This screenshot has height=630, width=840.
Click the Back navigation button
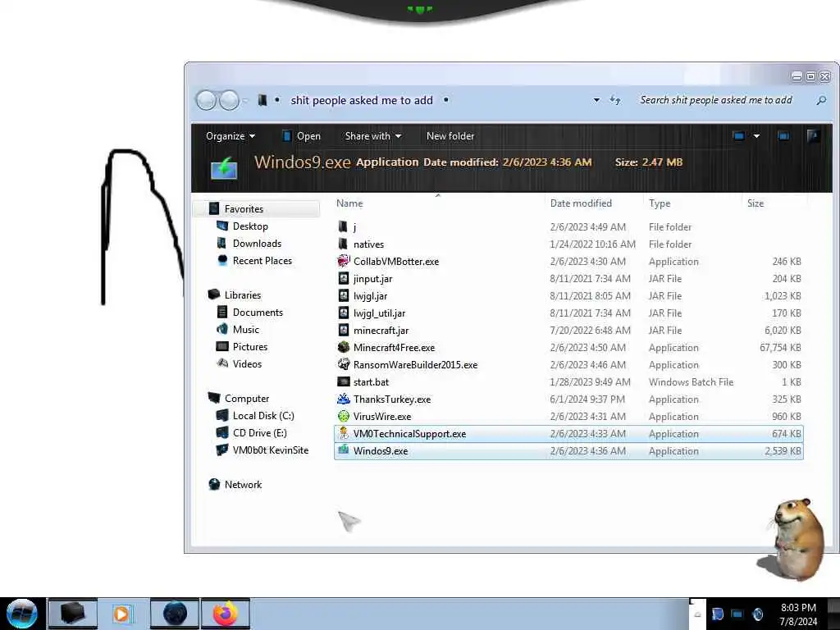pyautogui.click(x=206, y=100)
